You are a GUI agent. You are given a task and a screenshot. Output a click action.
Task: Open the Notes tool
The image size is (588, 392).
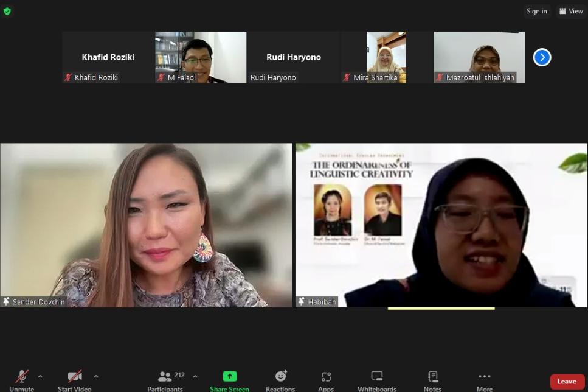point(432,377)
